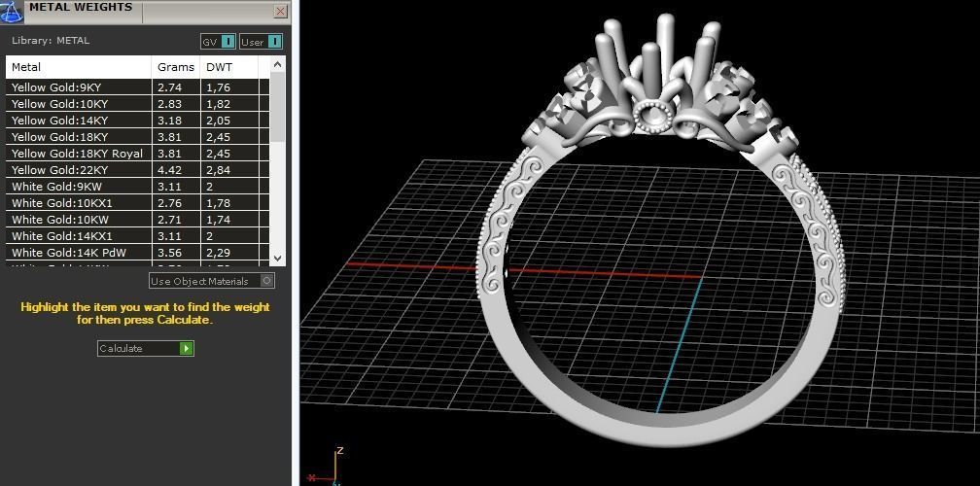
Task: Select the White Gold:10KW row
Action: pyautogui.click(x=137, y=220)
